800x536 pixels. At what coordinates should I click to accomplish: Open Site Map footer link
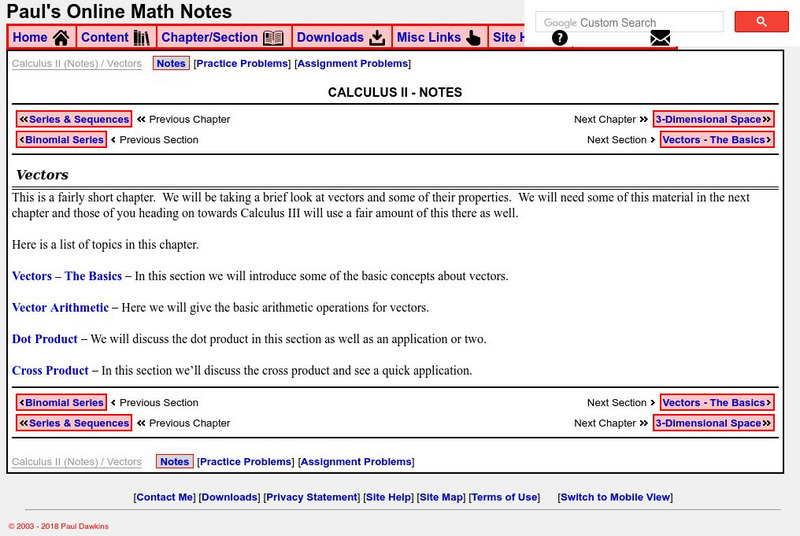(441, 497)
